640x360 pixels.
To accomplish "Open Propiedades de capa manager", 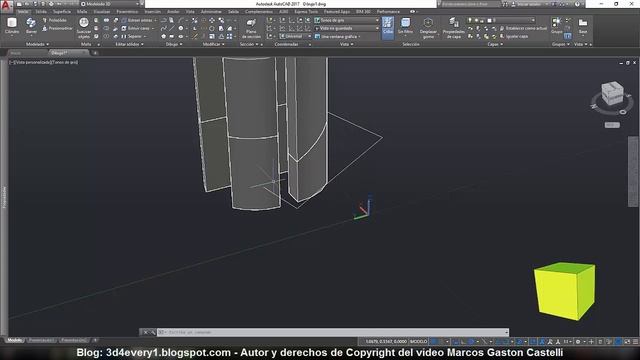I will tap(453, 28).
